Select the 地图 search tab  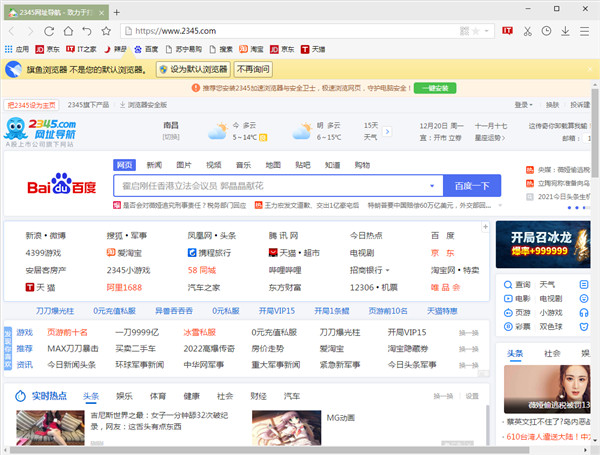pyautogui.click(x=273, y=165)
